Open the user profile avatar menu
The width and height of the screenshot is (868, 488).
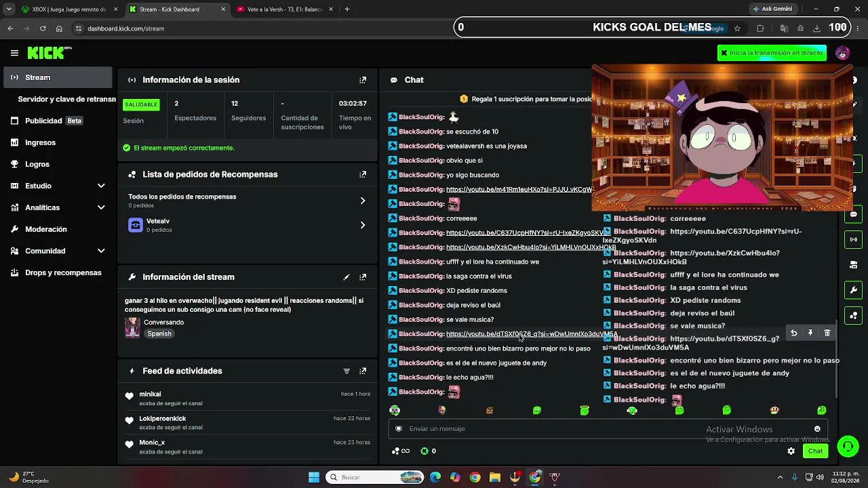tap(843, 53)
